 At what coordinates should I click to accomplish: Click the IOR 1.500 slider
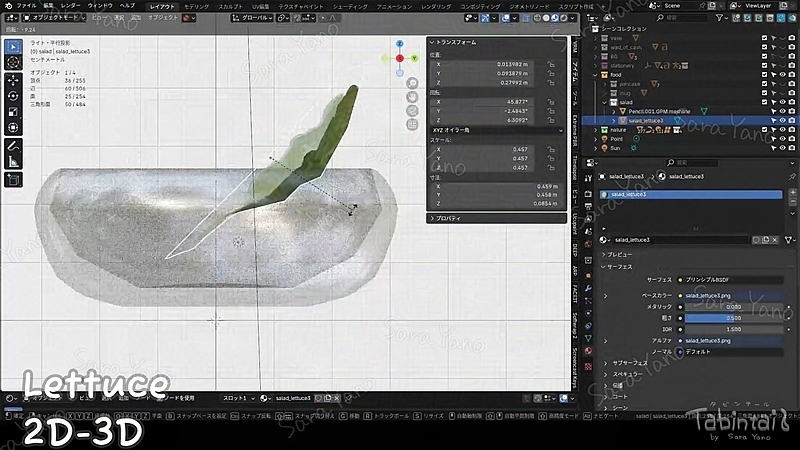click(x=733, y=329)
